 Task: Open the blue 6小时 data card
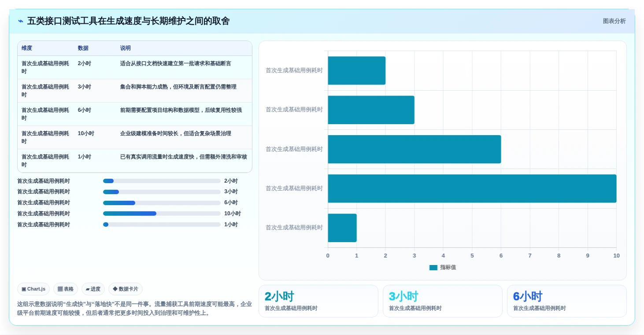tap(567, 301)
